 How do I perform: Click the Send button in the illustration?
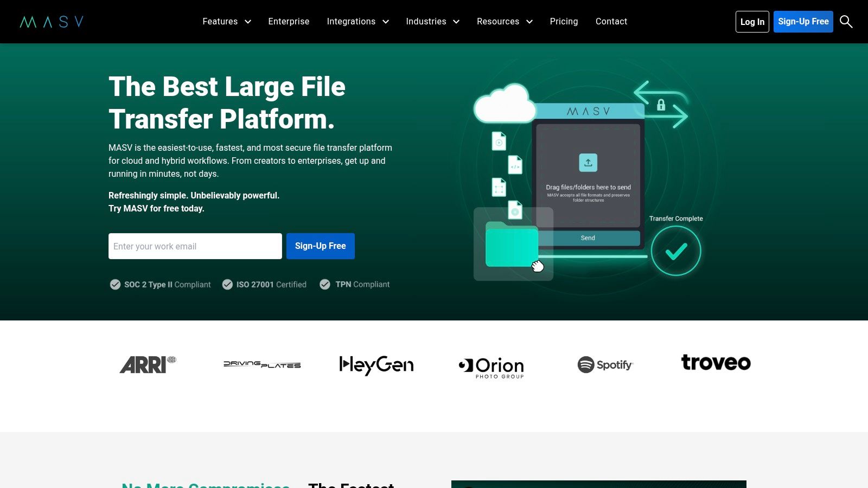click(588, 238)
